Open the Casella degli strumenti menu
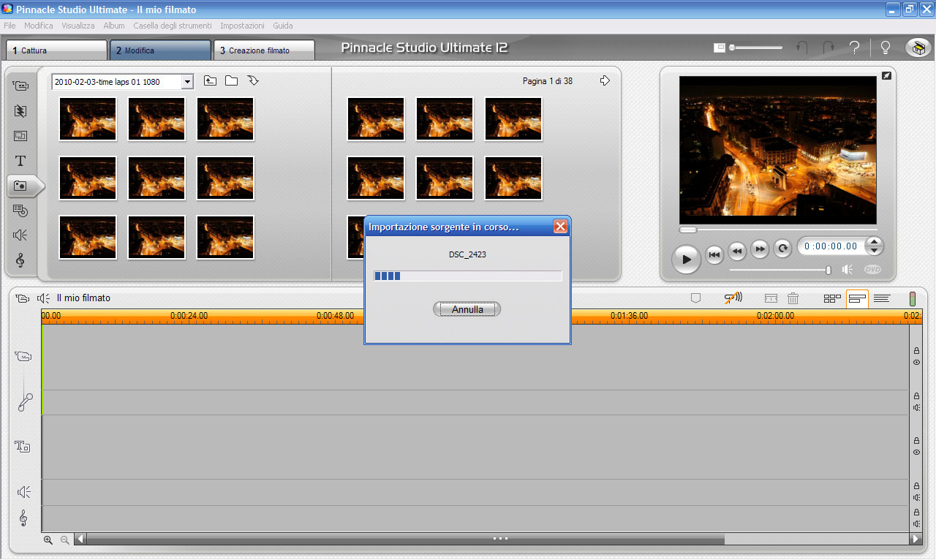Image resolution: width=936 pixels, height=560 pixels. click(x=173, y=26)
